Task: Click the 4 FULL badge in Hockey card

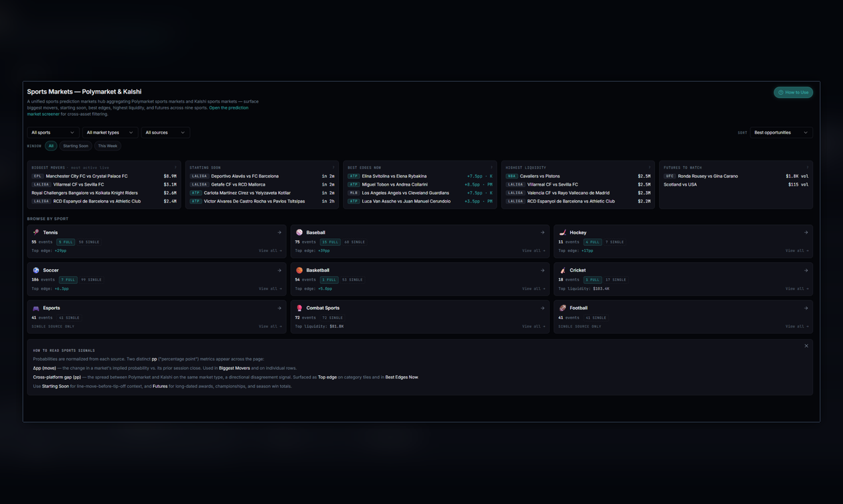Action: 593,242
